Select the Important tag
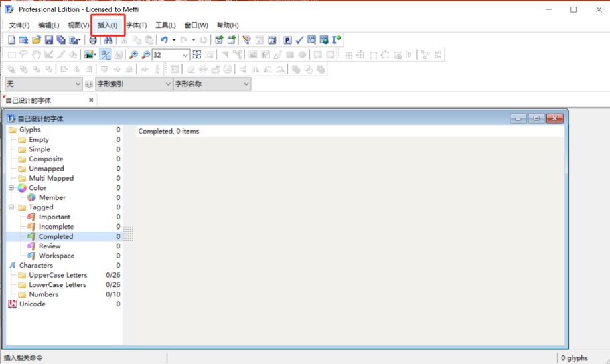 point(54,217)
